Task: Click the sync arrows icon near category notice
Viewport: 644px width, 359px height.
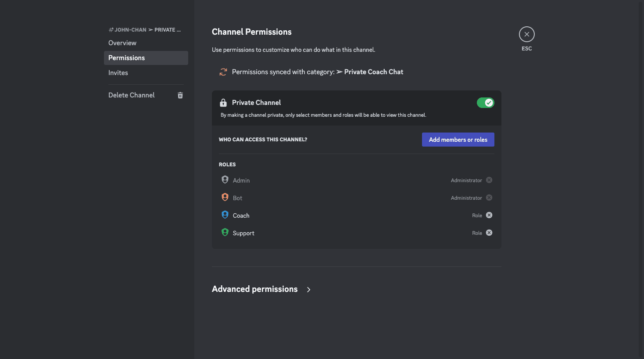Action: (223, 72)
